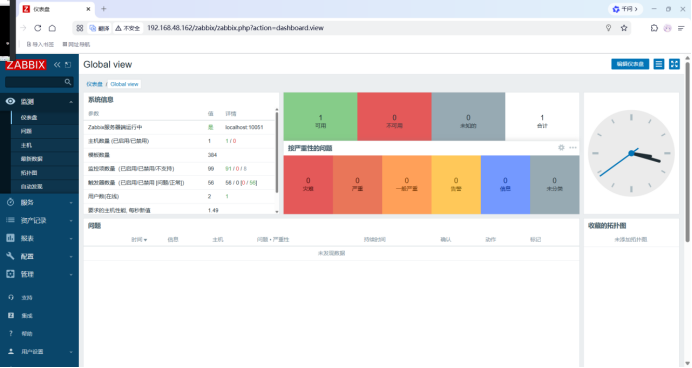Collapse the Zabbix sidebar with double-chevron icon
Viewport: 692px width, 368px height.
[x=57, y=65]
